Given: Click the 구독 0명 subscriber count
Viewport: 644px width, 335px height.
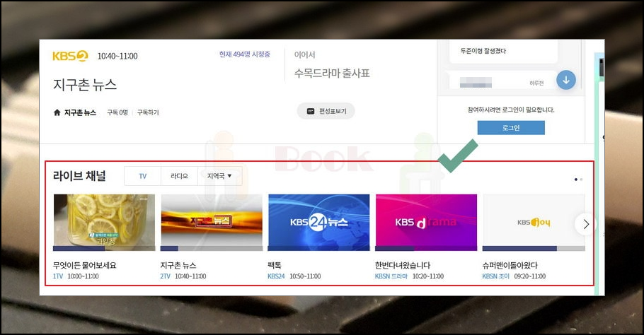Looking at the screenshot, I should 117,112.
